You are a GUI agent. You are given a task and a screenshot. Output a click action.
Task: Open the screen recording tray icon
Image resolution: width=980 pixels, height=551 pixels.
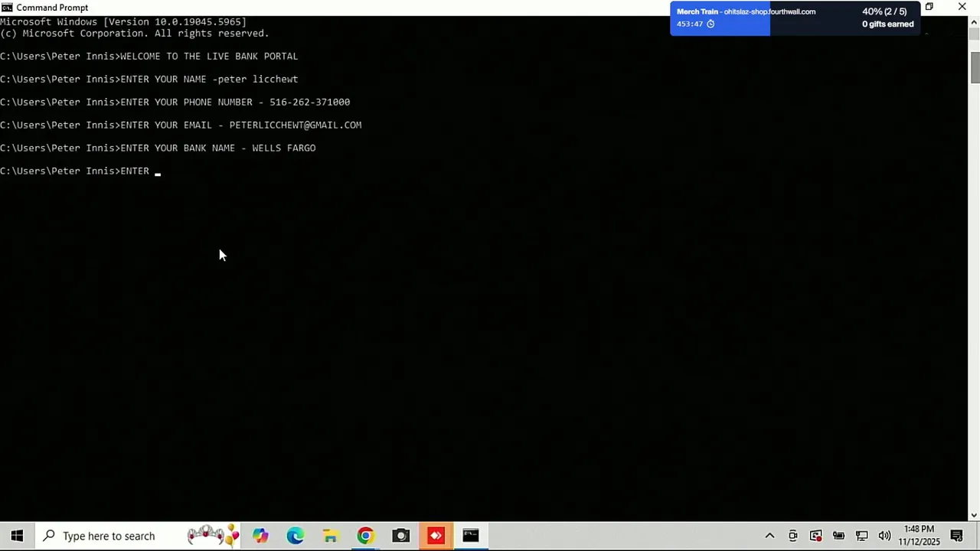click(815, 536)
